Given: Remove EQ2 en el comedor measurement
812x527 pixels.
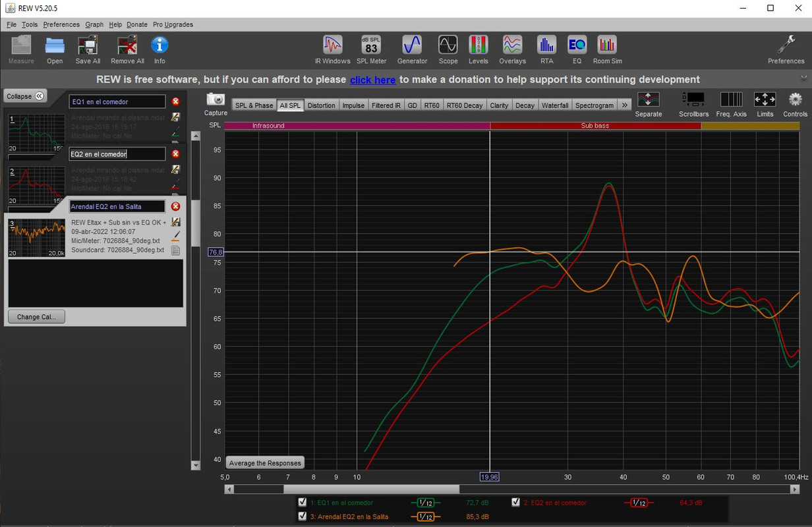Looking at the screenshot, I should pyautogui.click(x=175, y=153).
